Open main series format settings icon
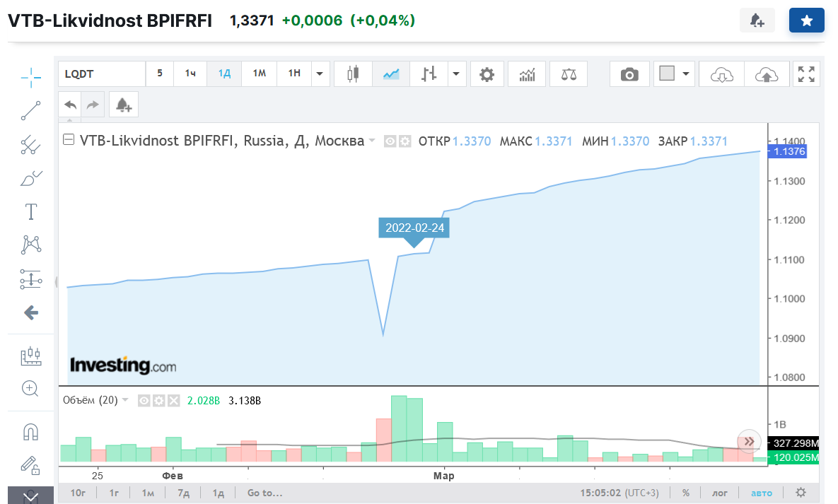 (x=405, y=141)
